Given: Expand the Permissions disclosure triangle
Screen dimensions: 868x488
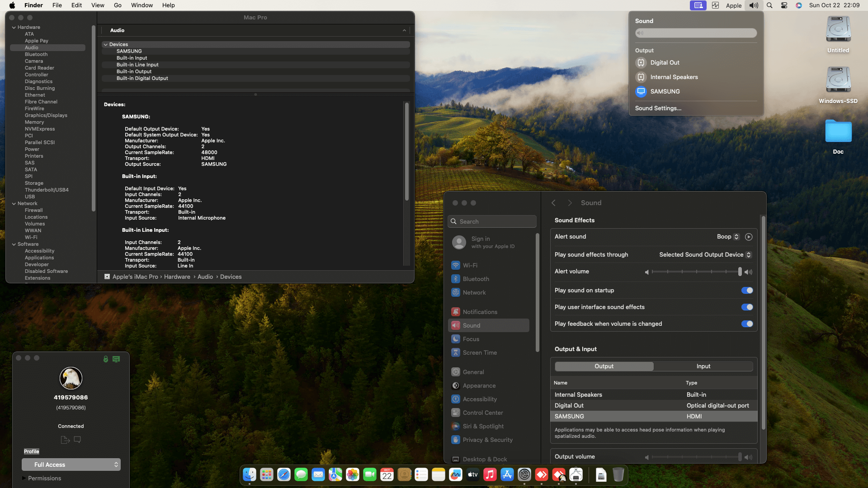Looking at the screenshot, I should coord(24,478).
